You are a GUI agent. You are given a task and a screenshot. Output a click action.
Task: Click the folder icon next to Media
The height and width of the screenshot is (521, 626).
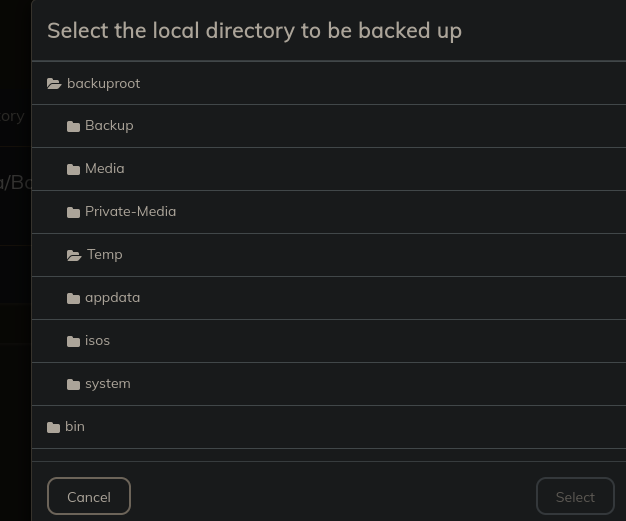point(73,169)
